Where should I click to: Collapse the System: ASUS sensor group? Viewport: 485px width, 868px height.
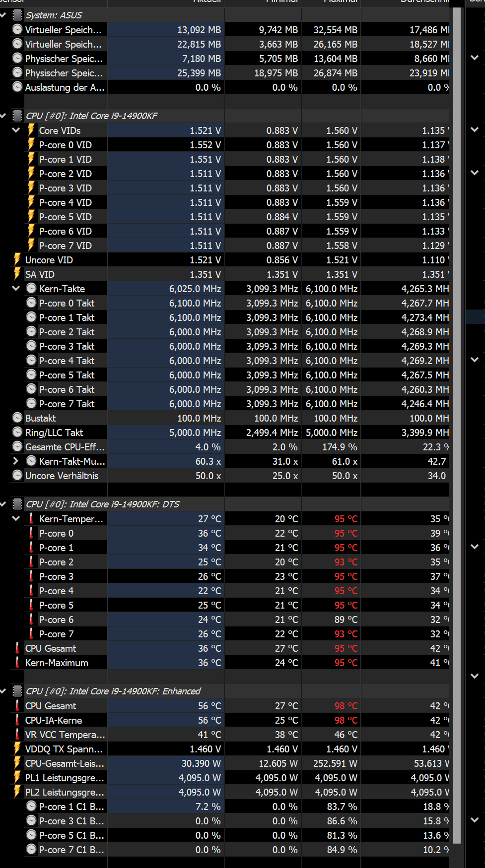point(3,15)
